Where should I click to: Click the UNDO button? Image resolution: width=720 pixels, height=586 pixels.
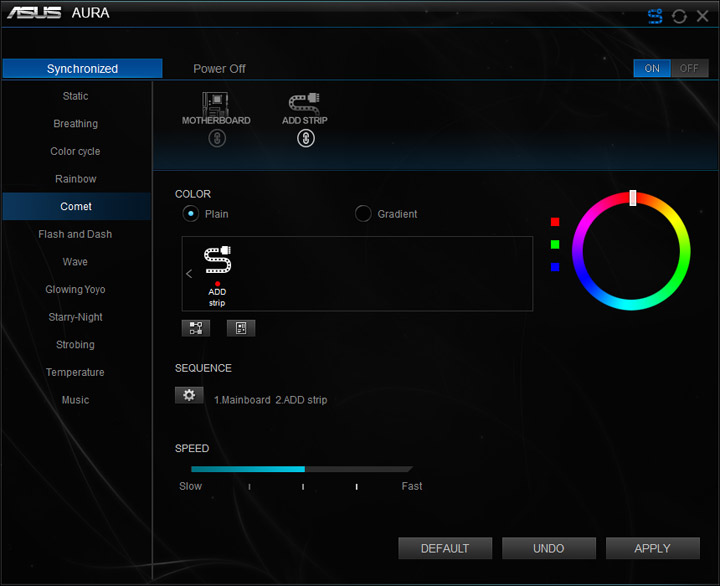(x=549, y=548)
